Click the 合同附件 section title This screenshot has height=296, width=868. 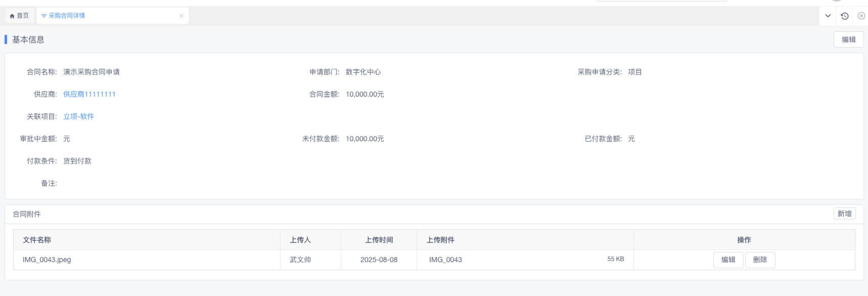[x=27, y=214]
